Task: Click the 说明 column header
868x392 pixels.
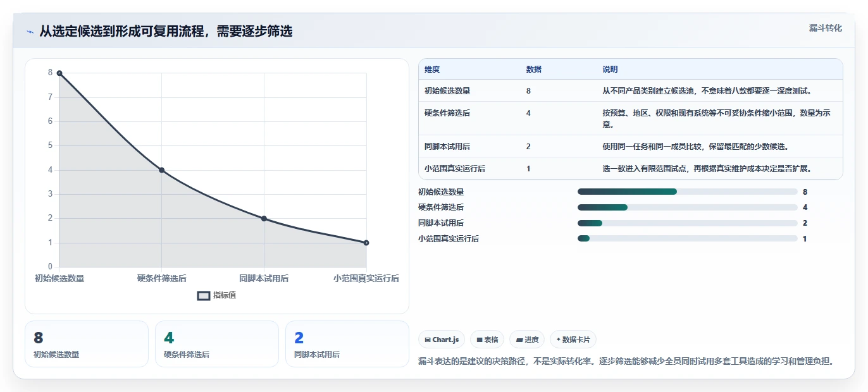Action: click(x=610, y=70)
